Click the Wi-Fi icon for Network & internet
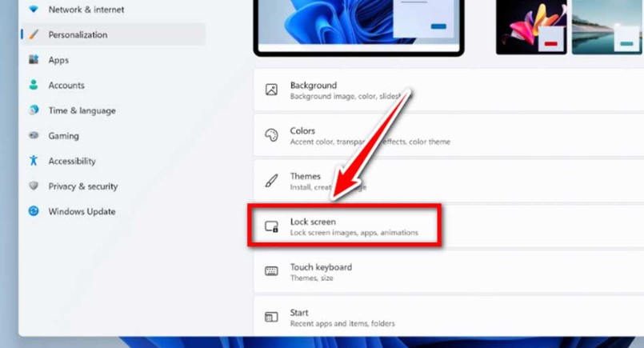 [x=34, y=10]
